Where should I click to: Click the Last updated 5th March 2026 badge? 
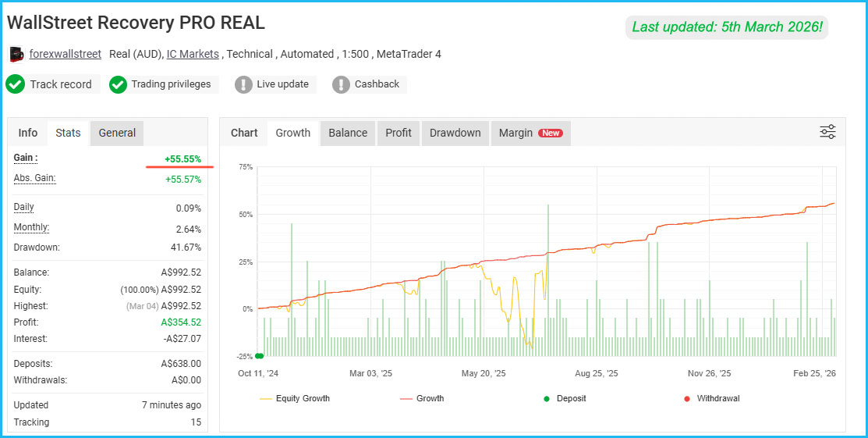click(727, 27)
